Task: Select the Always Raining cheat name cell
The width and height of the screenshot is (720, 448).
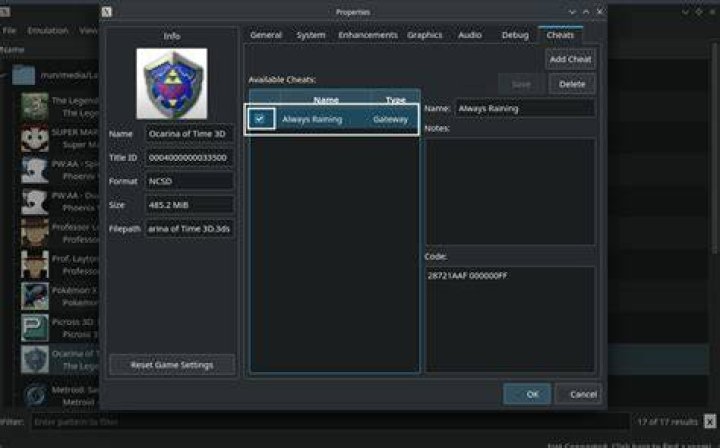Action: click(x=312, y=119)
